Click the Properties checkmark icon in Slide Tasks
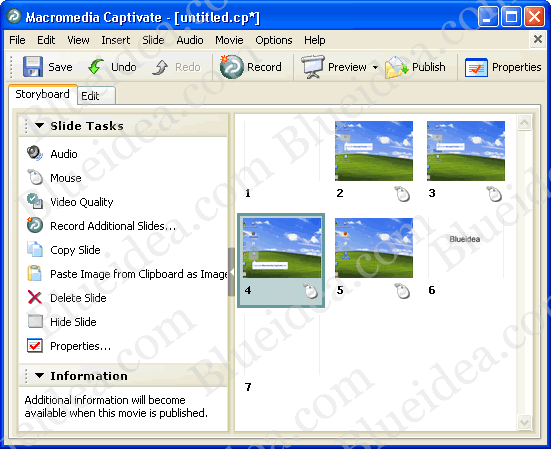 coord(35,345)
